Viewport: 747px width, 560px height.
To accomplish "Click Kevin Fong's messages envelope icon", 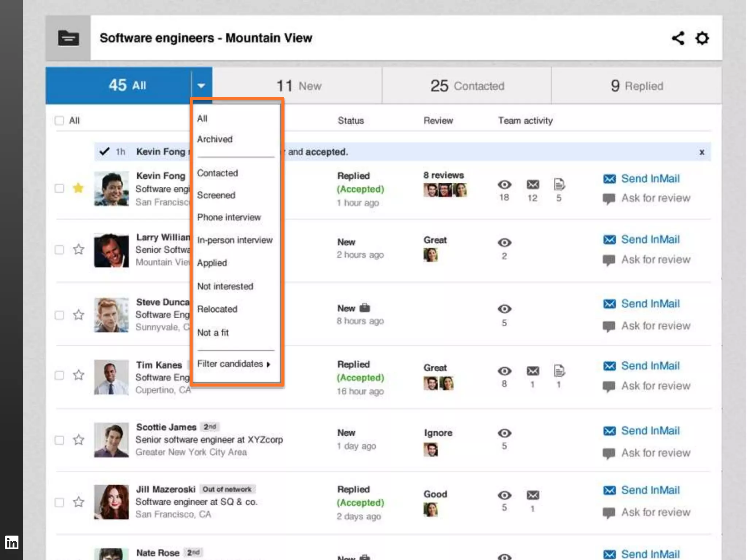I will pyautogui.click(x=533, y=185).
